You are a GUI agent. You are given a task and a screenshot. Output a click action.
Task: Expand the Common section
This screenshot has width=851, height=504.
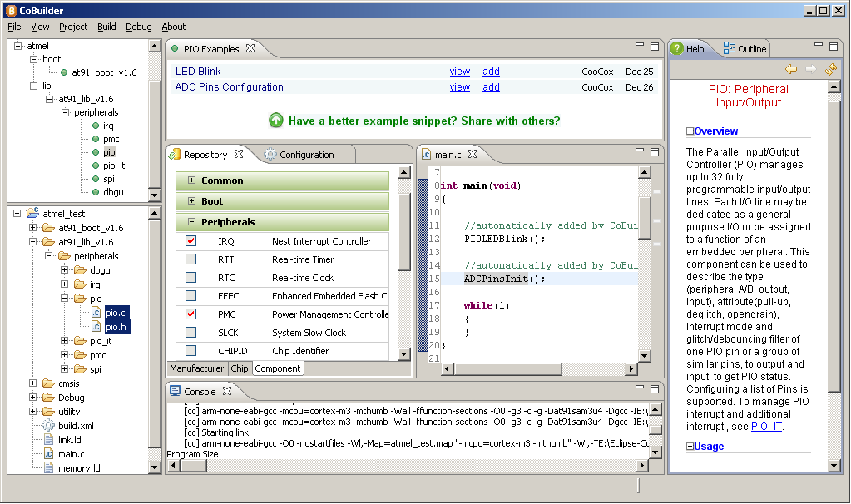click(x=191, y=180)
